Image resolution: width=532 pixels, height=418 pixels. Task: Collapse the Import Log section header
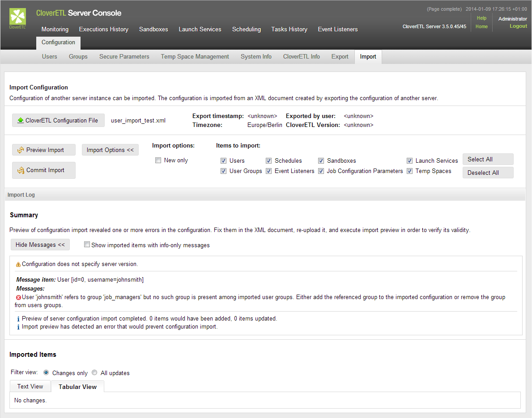264,194
